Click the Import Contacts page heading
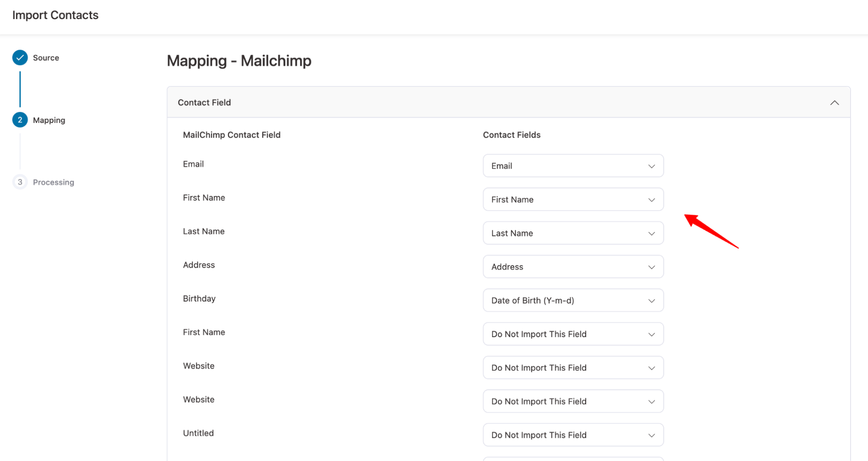The width and height of the screenshot is (868, 461). (x=55, y=15)
